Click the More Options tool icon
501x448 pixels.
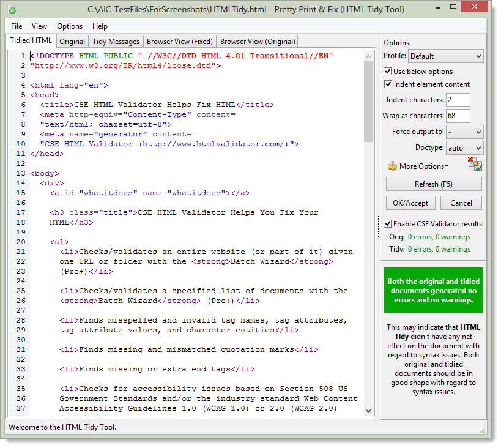[x=392, y=166]
